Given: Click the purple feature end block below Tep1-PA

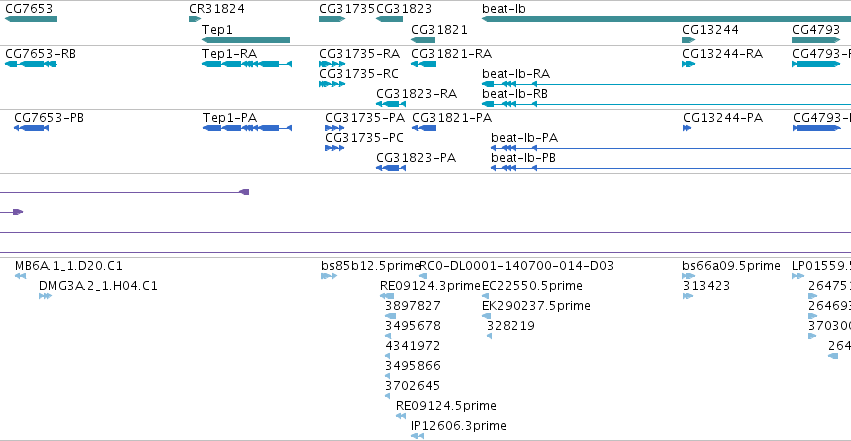Looking at the screenshot, I should (x=244, y=192).
